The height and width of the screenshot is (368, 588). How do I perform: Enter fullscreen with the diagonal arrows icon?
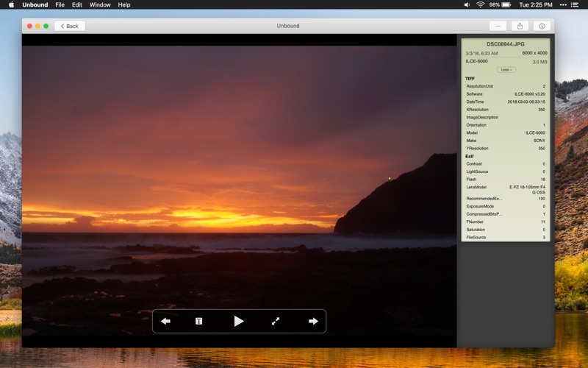click(276, 321)
